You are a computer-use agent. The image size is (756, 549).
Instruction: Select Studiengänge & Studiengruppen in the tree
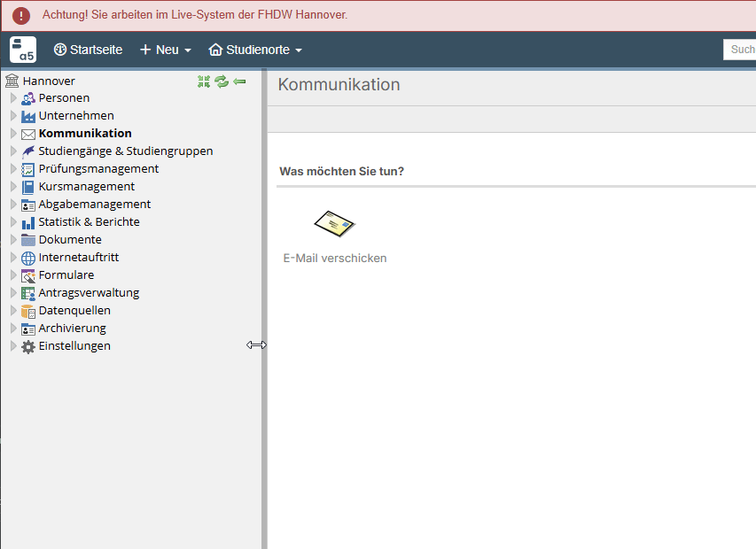point(126,151)
